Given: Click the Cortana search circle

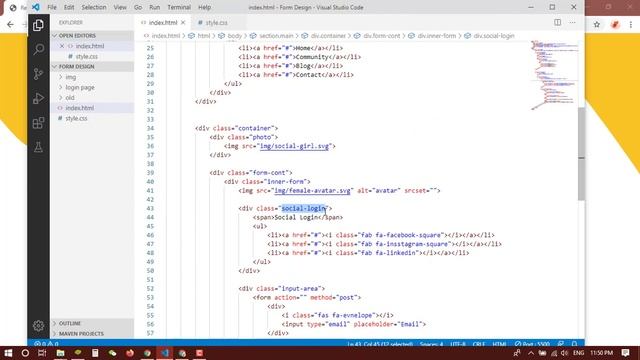Looking at the screenshot, I should pyautogui.click(x=25, y=353).
